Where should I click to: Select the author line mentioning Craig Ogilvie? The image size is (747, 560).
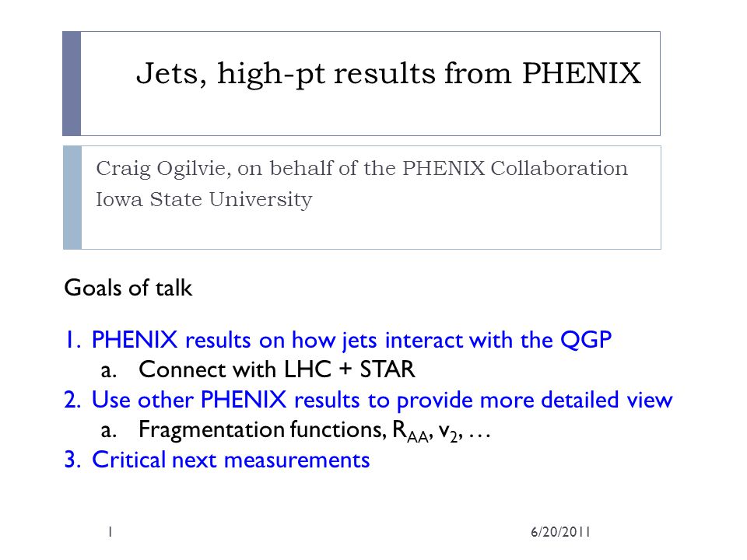click(362, 169)
